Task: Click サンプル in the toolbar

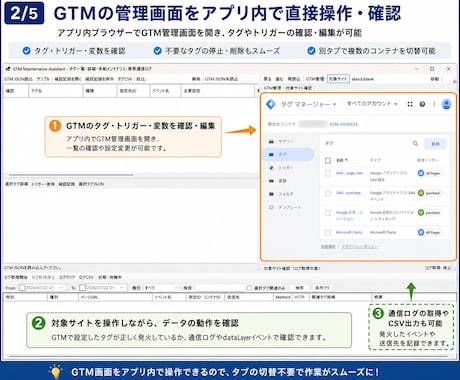Action: click(x=43, y=79)
